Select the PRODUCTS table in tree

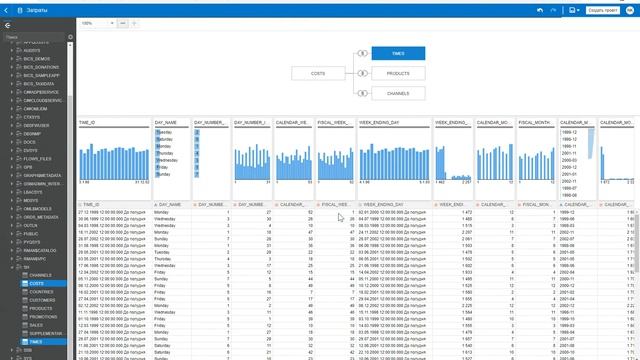point(40,309)
